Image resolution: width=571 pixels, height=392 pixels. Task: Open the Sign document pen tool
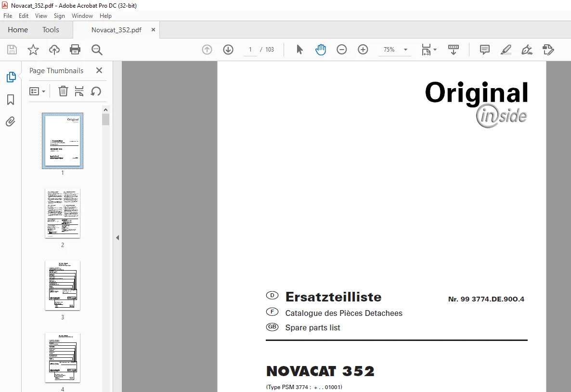(527, 50)
